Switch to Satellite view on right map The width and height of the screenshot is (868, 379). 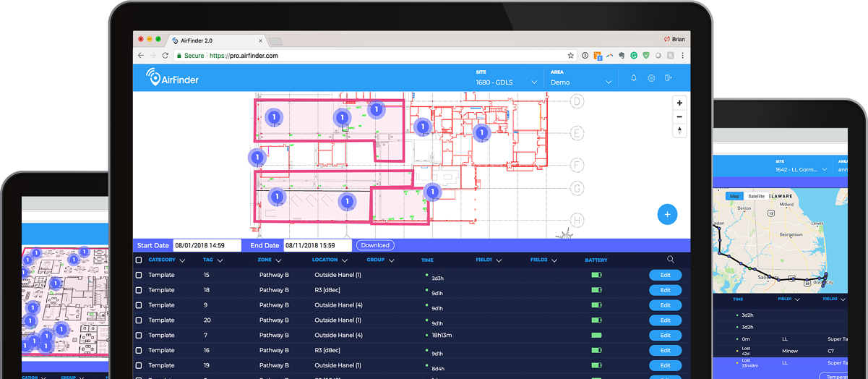pyautogui.click(x=756, y=196)
